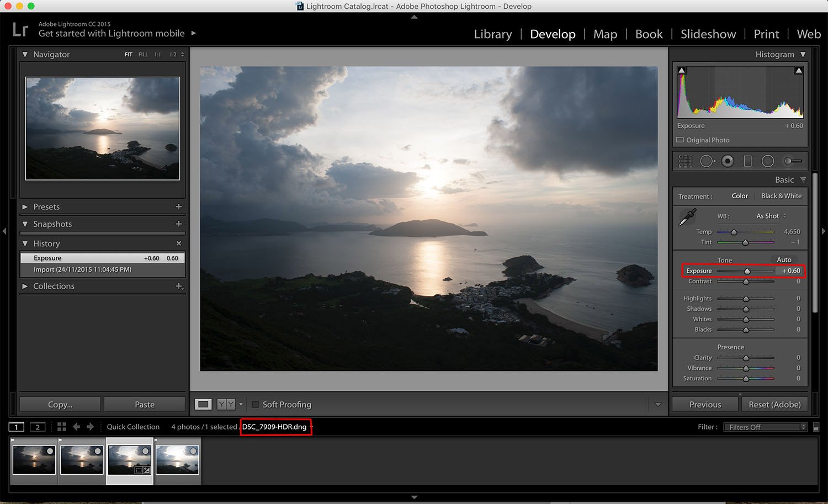This screenshot has width=828, height=504.
Task: Select the Adjustment Brush tool
Action: pos(793,161)
